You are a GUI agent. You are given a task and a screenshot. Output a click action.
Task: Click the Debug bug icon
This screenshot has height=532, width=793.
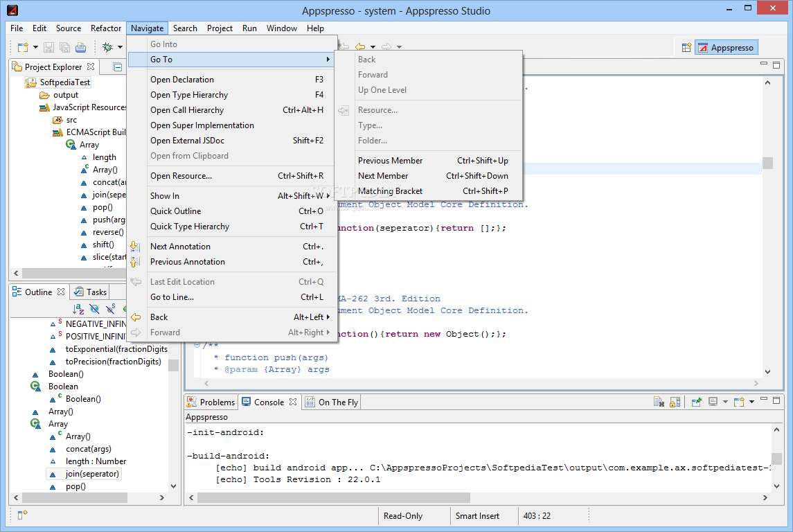(x=107, y=48)
